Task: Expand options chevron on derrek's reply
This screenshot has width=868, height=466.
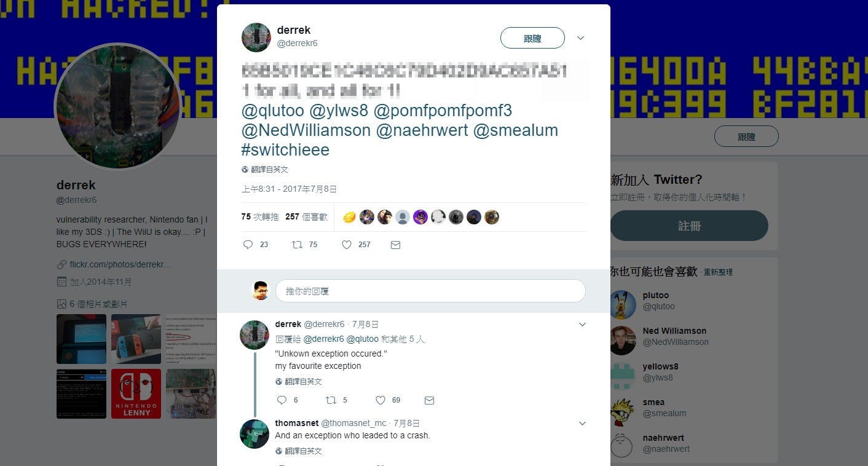Action: [583, 325]
